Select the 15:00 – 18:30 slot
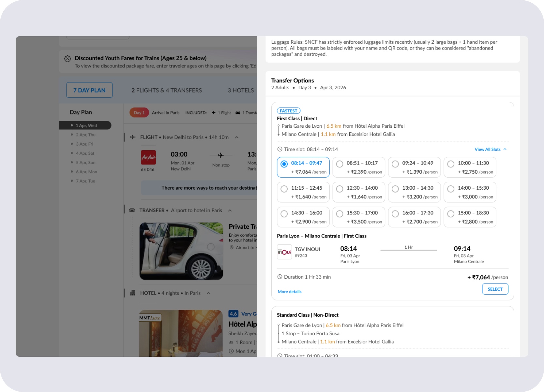544x392 pixels. [x=470, y=217]
